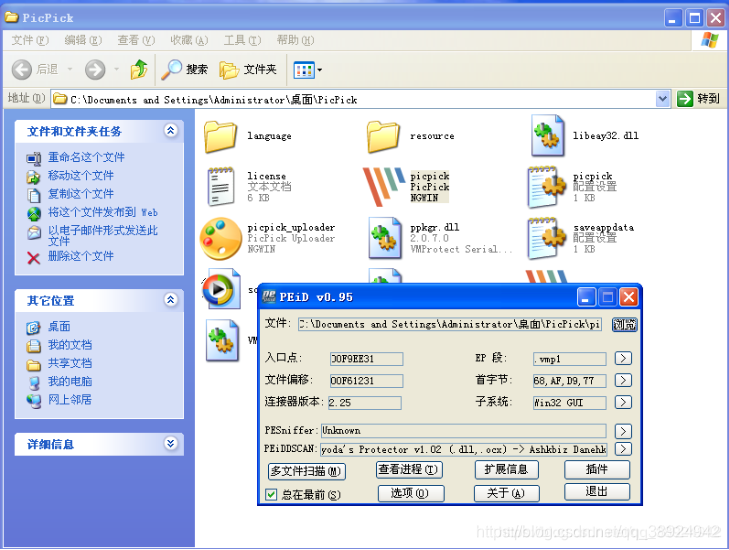
Task: Click 删除这个文件 link
Action: 80,256
